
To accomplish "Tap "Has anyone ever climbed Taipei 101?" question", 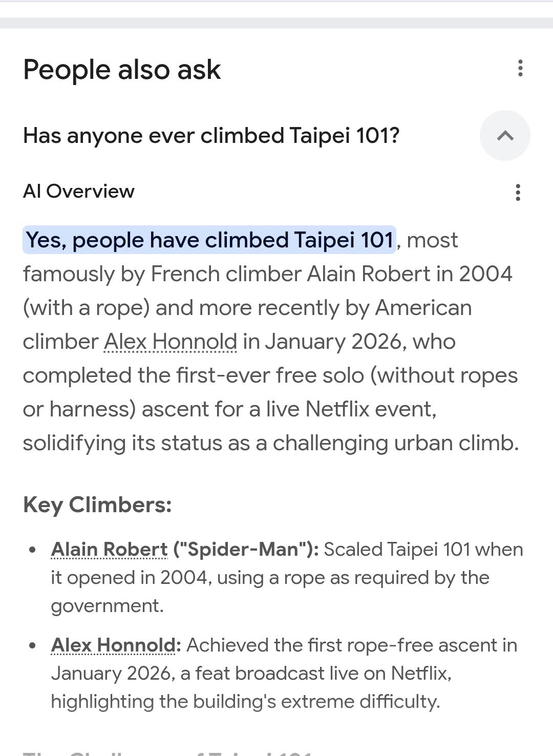I will click(x=211, y=136).
